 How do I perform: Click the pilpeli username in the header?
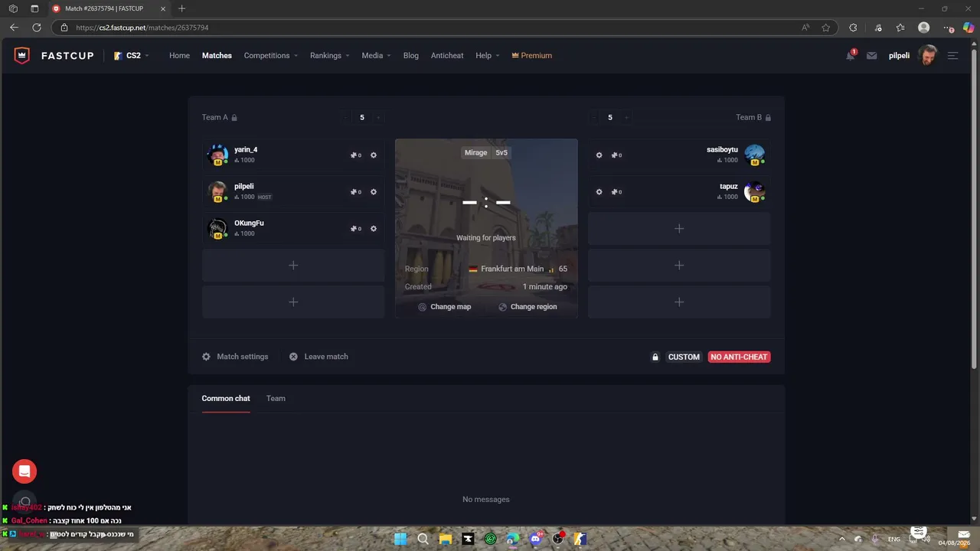click(899, 56)
